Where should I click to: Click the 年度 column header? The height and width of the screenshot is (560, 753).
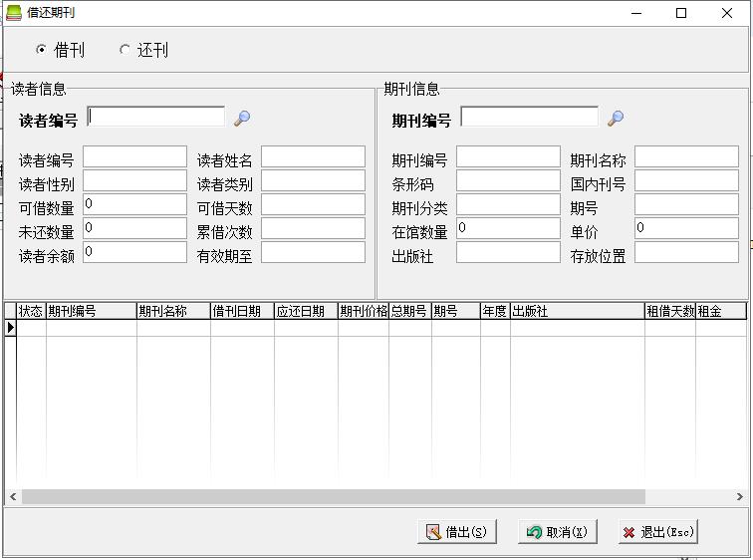(x=495, y=311)
